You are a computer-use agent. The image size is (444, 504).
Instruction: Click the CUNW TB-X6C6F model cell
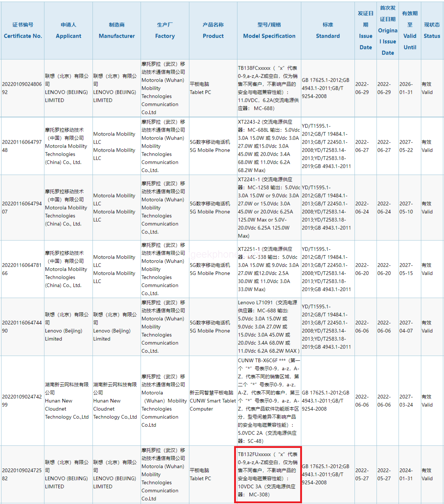269,401
